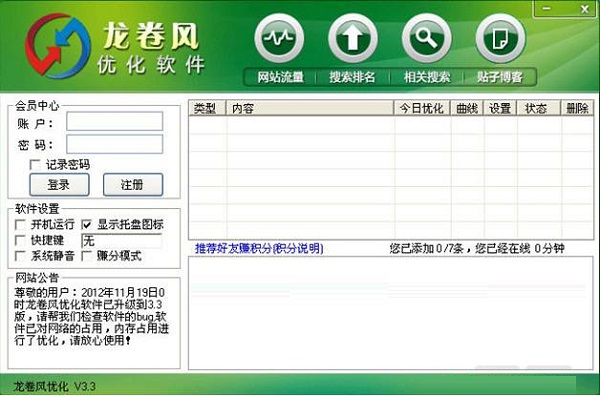
Task: Click the 状态 column header
Action: (x=538, y=108)
